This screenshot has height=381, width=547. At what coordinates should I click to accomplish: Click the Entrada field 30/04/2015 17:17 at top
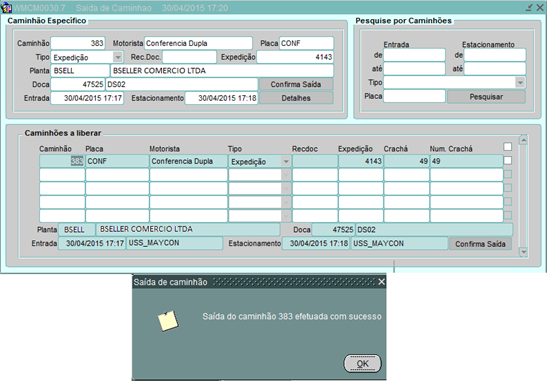click(x=87, y=98)
